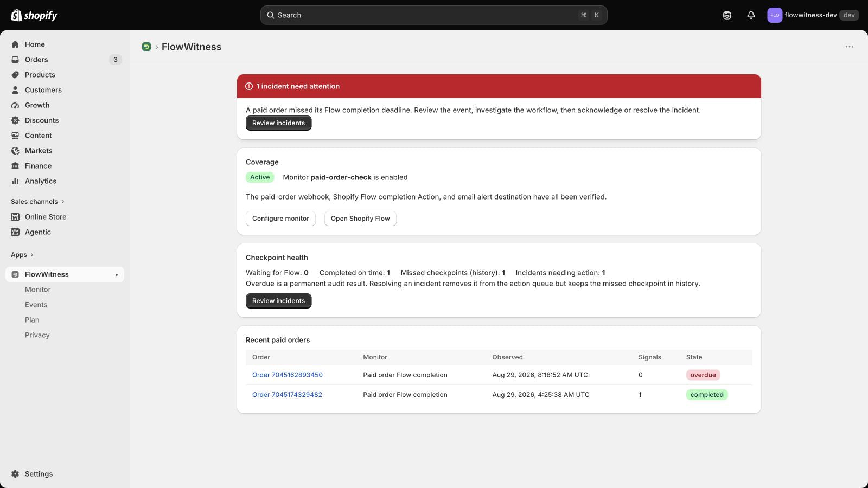Image resolution: width=868 pixels, height=488 pixels.
Task: Open the three-dot page actions menu
Action: (850, 47)
